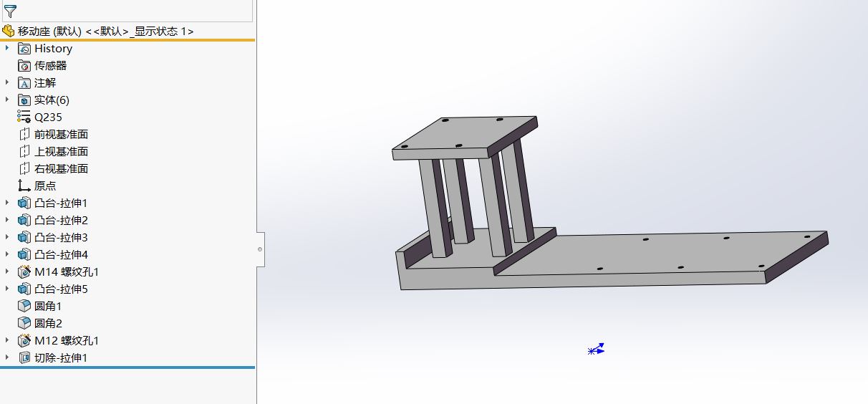Select the M12 螺纹孔1 label
The height and width of the screenshot is (404, 868).
(x=67, y=341)
